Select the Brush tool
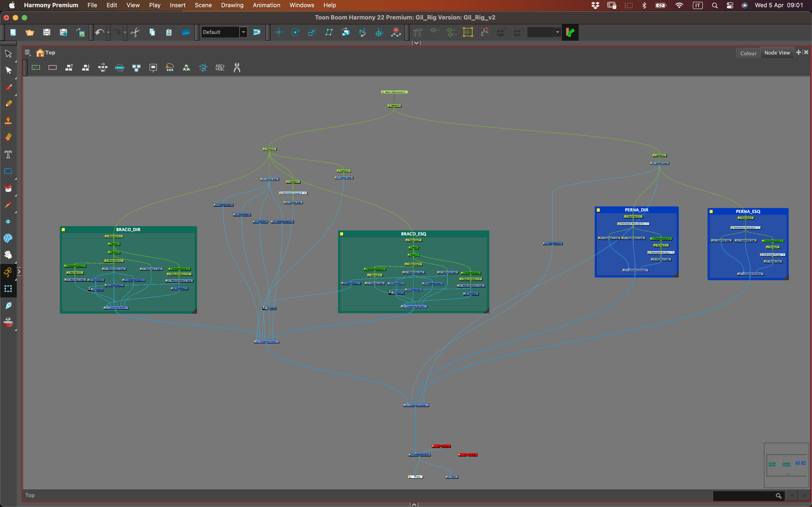This screenshot has width=812, height=507. tap(8, 87)
